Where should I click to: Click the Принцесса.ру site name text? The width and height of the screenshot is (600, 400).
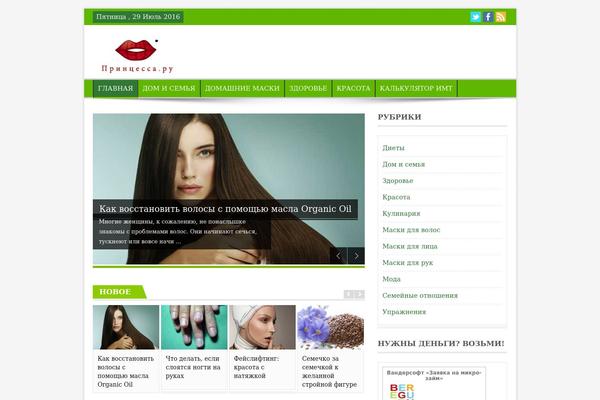tap(137, 69)
